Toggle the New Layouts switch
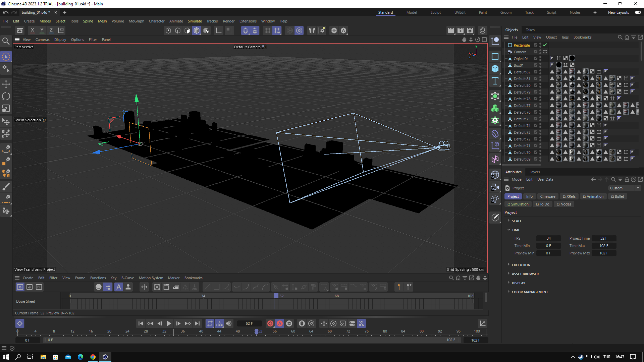Viewport: 644px width, 362px height. tap(638, 12)
